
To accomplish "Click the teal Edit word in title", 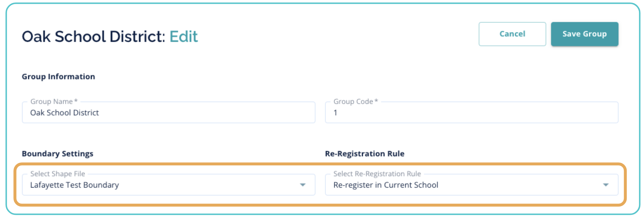I will click(x=184, y=37).
